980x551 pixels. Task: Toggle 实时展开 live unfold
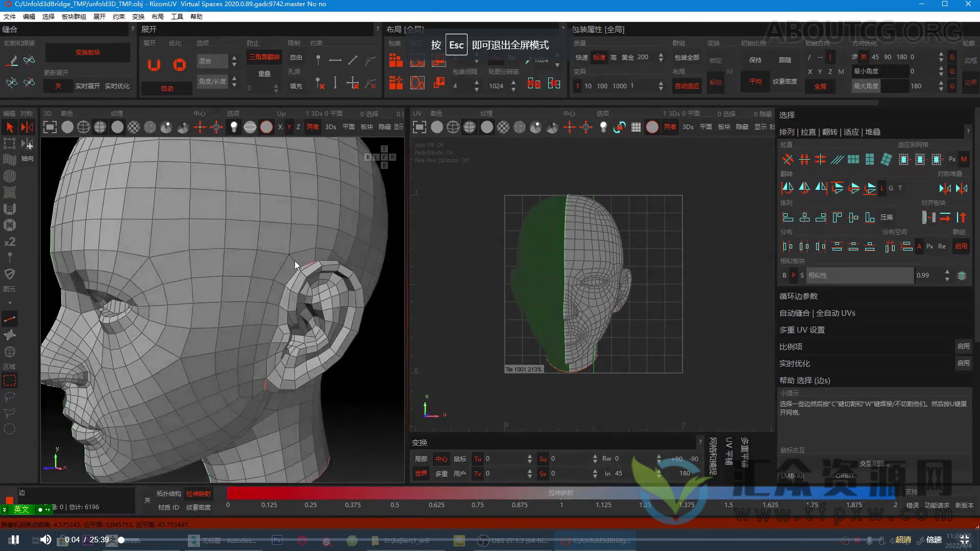(x=88, y=86)
